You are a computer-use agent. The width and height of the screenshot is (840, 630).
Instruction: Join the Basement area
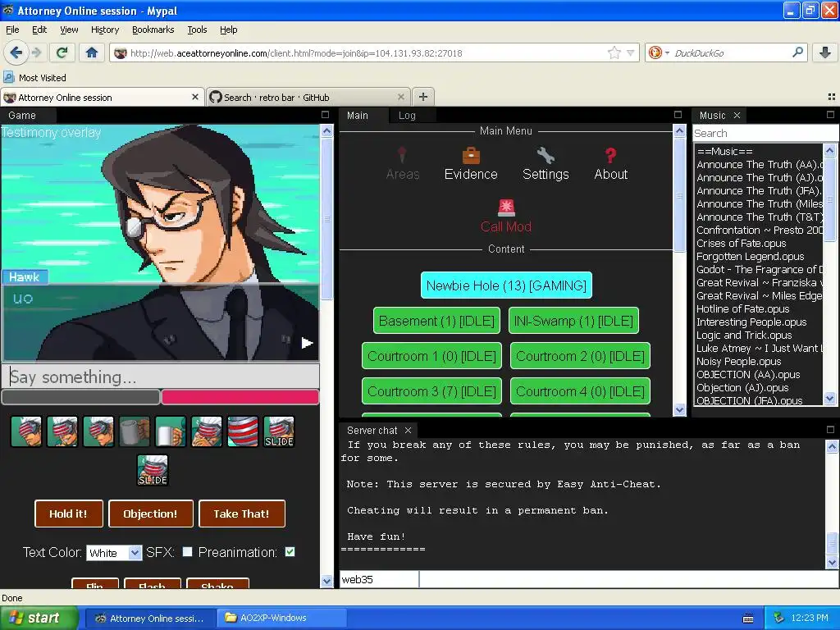[x=436, y=321]
